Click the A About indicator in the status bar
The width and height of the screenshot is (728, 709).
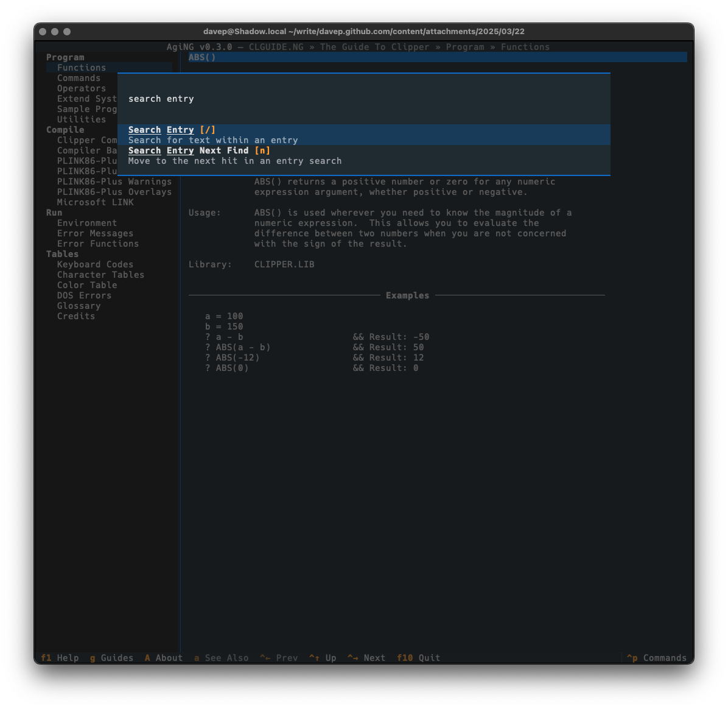tap(163, 658)
